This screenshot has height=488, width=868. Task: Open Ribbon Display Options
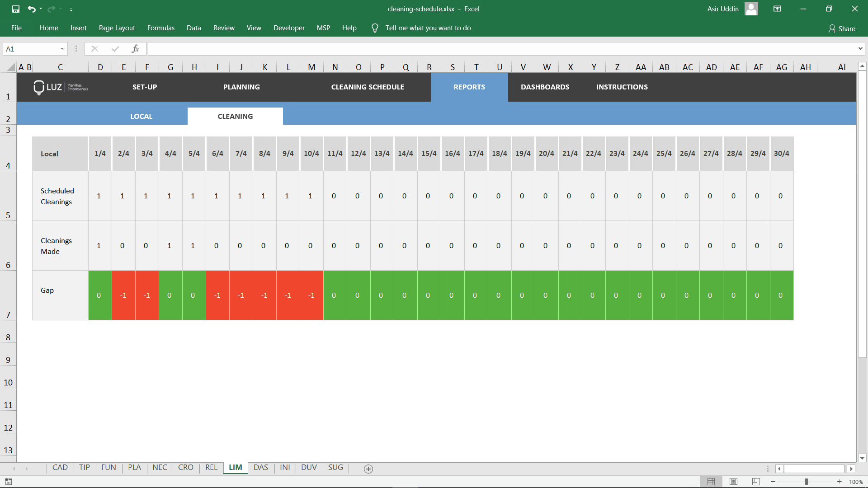point(777,9)
